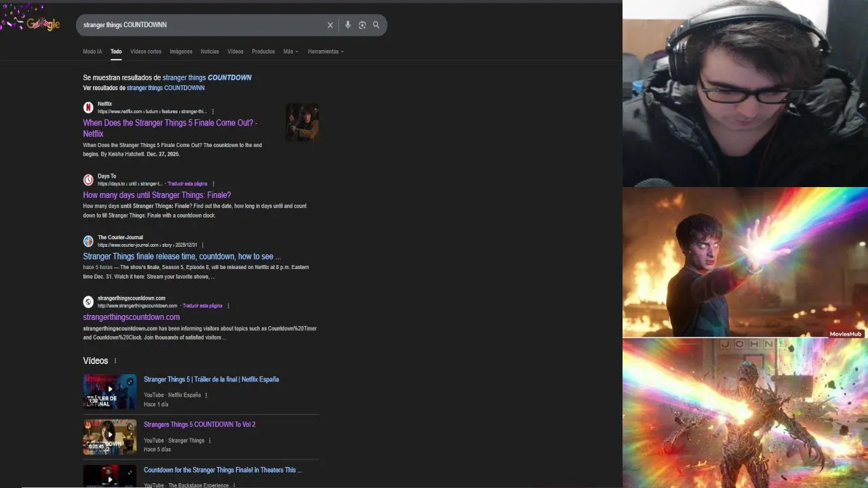Open the Productos tab
868x488 pixels.
pyautogui.click(x=263, y=52)
